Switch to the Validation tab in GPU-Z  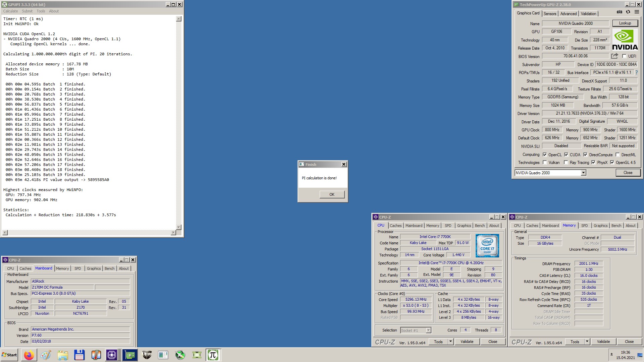click(589, 14)
